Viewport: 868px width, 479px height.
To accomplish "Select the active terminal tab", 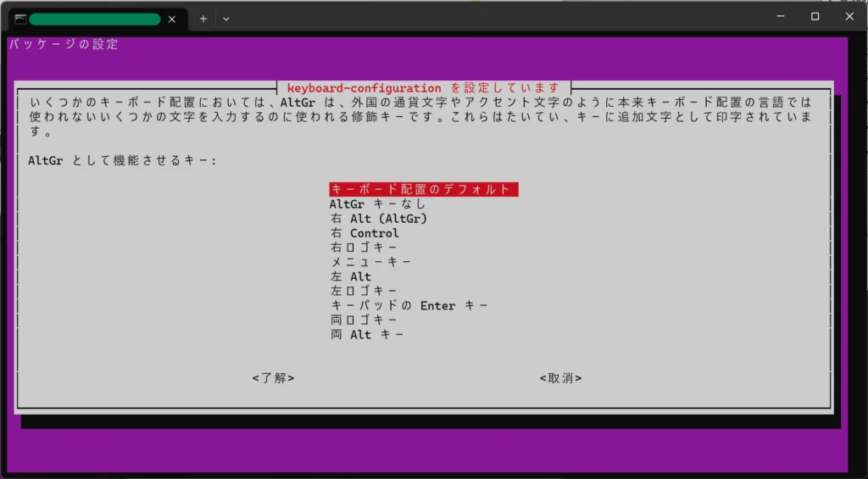I will point(97,19).
